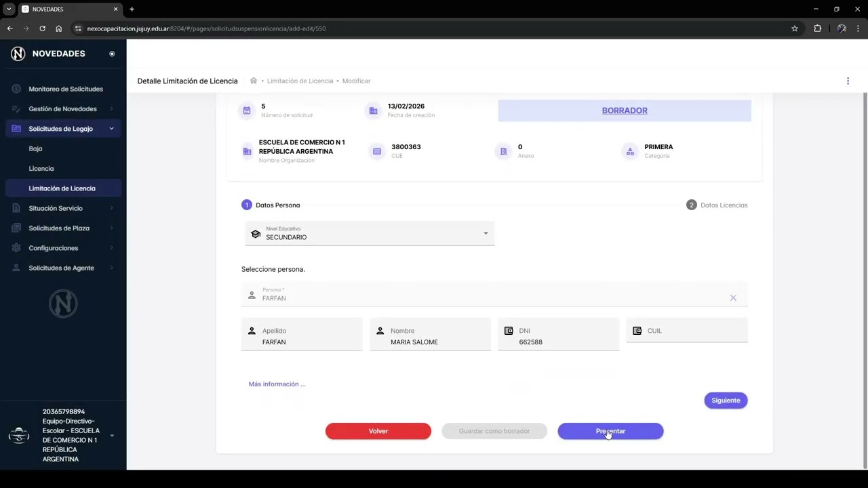Click the Nombre field

click(x=430, y=334)
